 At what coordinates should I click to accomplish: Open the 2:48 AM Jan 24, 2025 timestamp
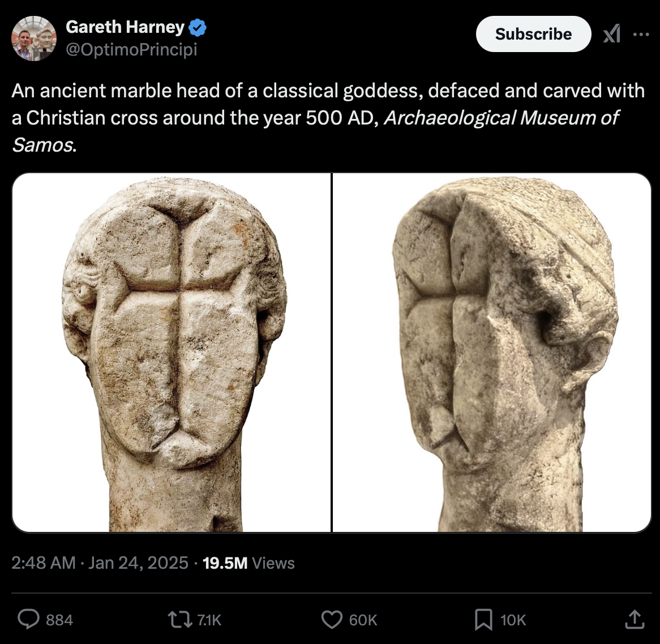pyautogui.click(x=100, y=563)
